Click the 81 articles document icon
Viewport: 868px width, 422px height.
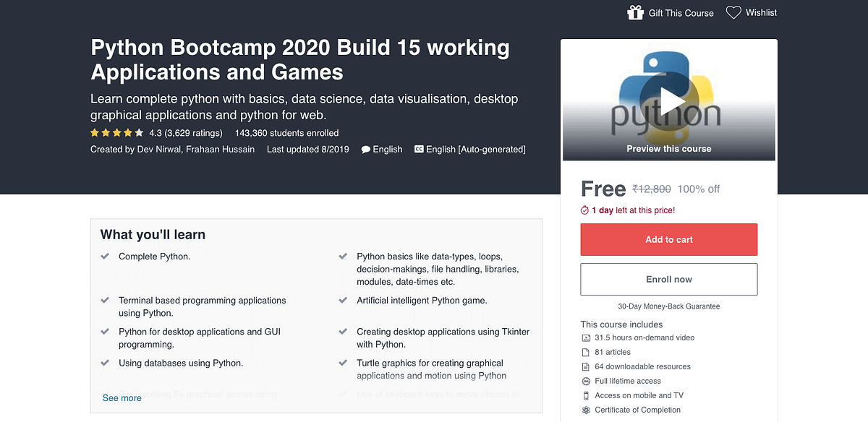coord(586,352)
